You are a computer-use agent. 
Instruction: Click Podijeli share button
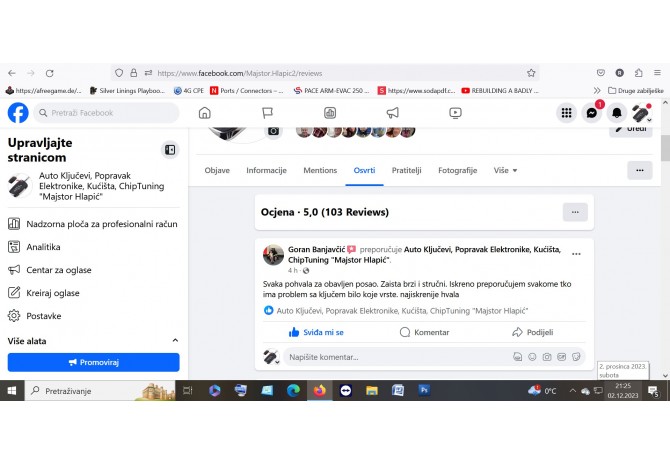coord(532,332)
